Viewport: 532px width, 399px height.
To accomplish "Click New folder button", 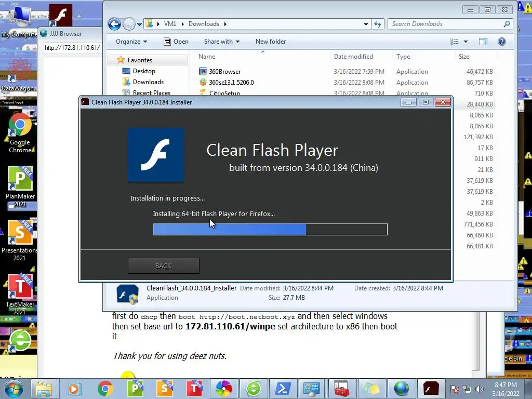I will tap(270, 42).
